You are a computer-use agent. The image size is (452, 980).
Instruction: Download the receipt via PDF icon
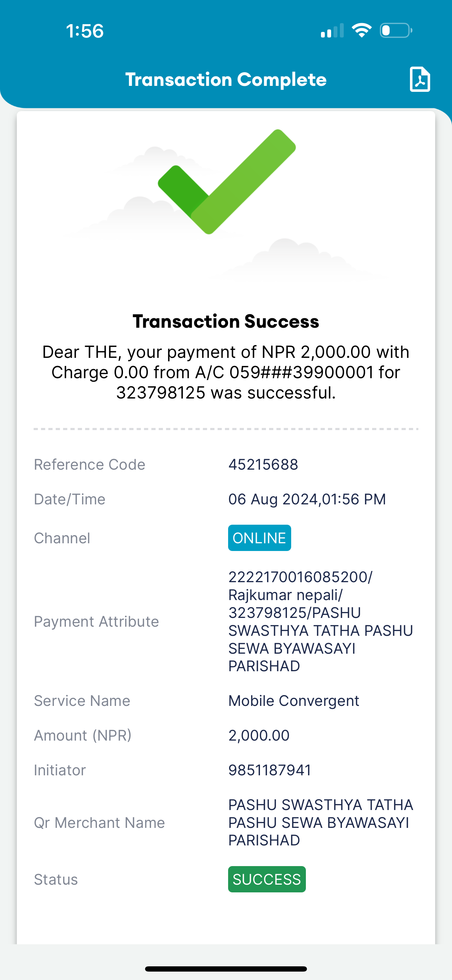[420, 79]
